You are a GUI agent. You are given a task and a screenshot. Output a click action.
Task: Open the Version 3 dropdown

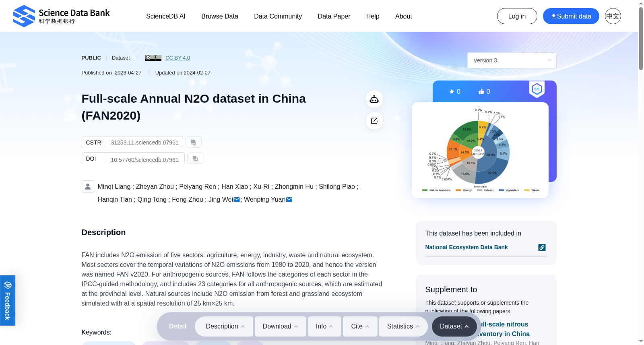(512, 60)
